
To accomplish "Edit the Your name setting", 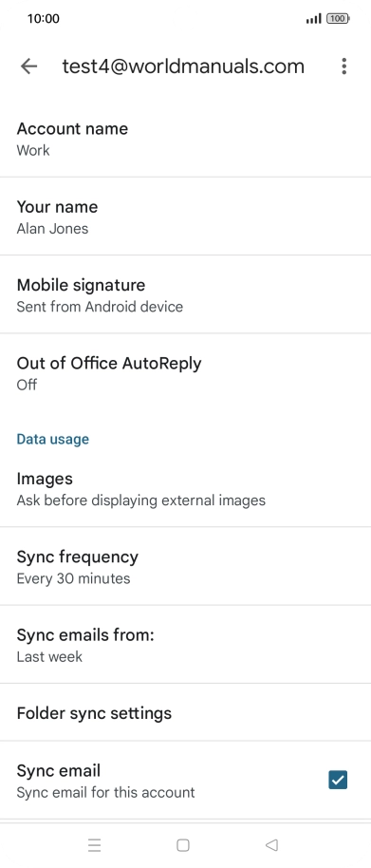I will point(185,217).
